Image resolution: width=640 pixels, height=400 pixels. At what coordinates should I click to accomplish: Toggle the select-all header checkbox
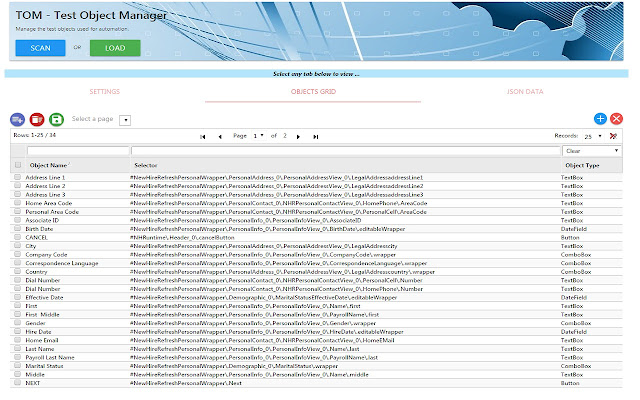coord(17,165)
